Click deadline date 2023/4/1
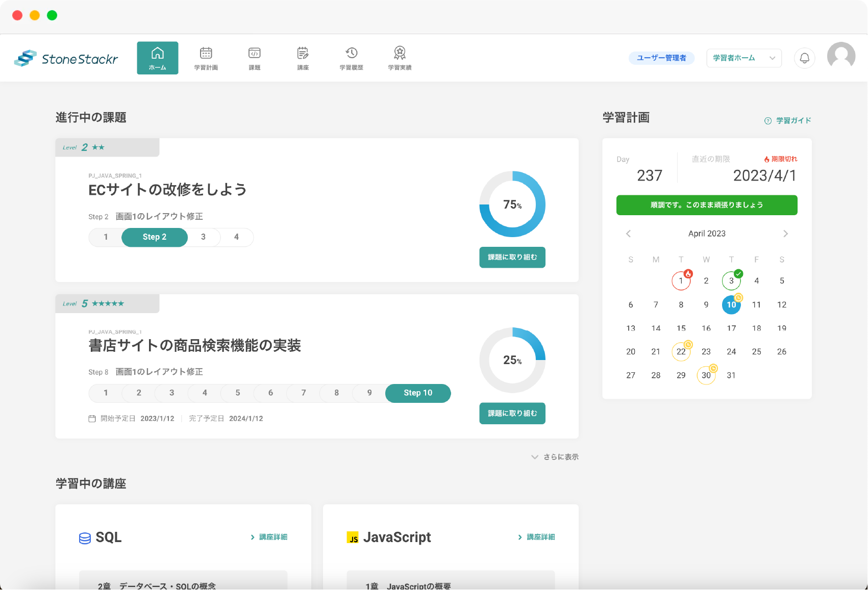 pyautogui.click(x=764, y=175)
